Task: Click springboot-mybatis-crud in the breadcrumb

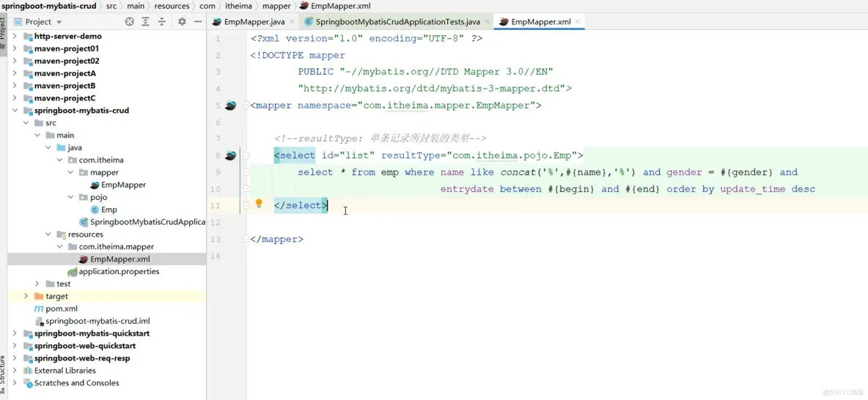Action: tap(48, 6)
